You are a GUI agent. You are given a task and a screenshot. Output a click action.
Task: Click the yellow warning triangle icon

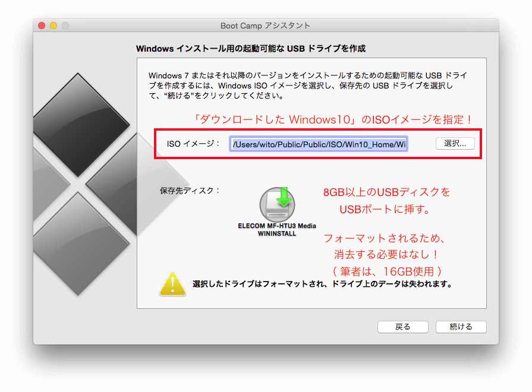click(172, 284)
